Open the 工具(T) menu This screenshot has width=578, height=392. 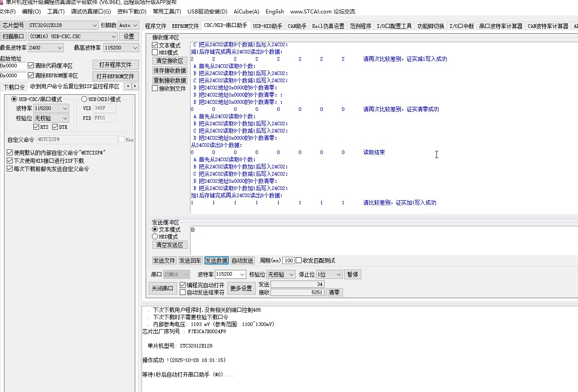(x=56, y=11)
